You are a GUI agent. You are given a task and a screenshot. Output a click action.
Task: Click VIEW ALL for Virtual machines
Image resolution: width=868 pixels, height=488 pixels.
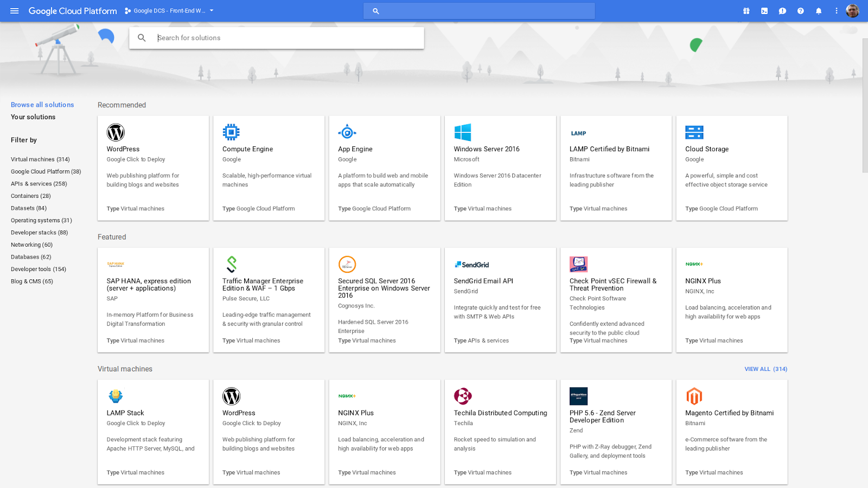(x=765, y=369)
